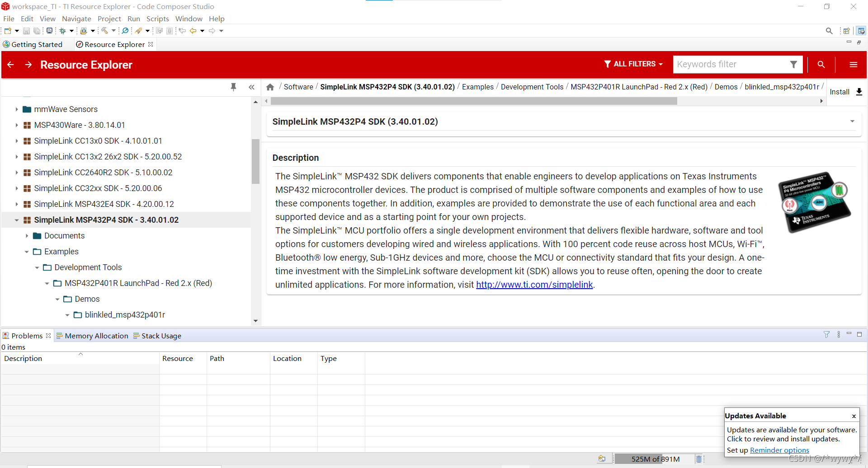Click the Examples breadcrumb link
Image resolution: width=868 pixels, height=468 pixels.
click(x=478, y=87)
